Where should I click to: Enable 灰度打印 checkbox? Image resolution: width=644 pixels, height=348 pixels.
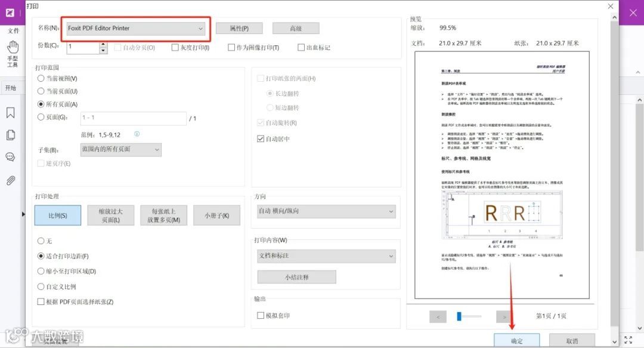pyautogui.click(x=175, y=48)
